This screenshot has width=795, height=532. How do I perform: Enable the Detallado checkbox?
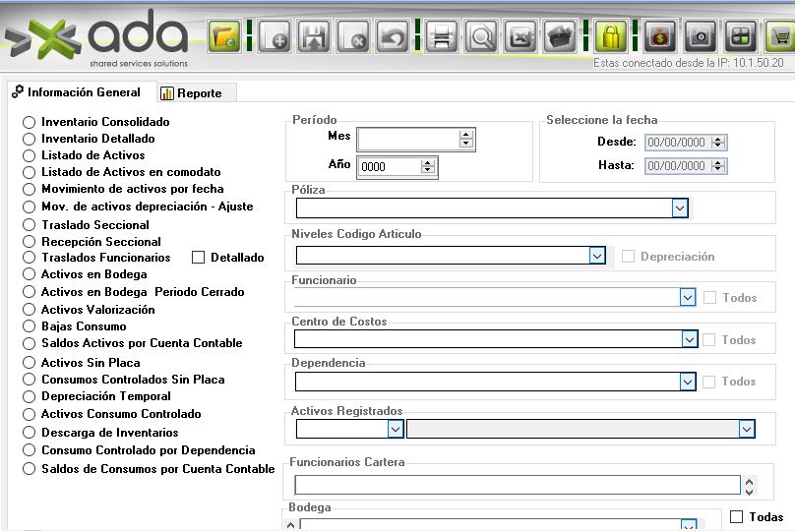(x=198, y=258)
